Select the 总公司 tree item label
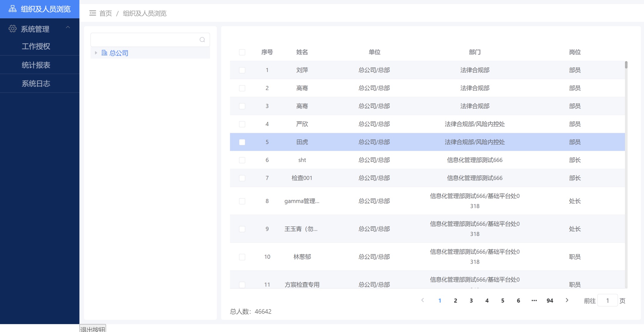This screenshot has height=332, width=644. click(x=119, y=53)
